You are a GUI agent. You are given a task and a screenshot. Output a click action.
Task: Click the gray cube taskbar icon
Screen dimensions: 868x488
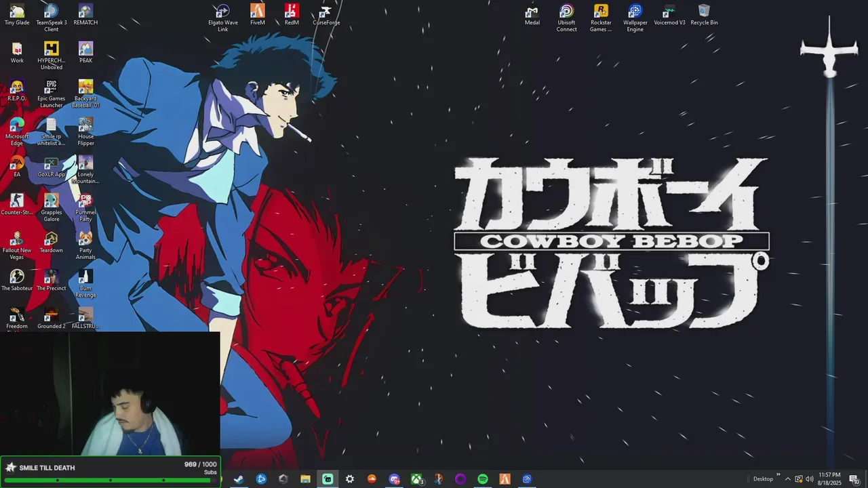click(x=283, y=479)
